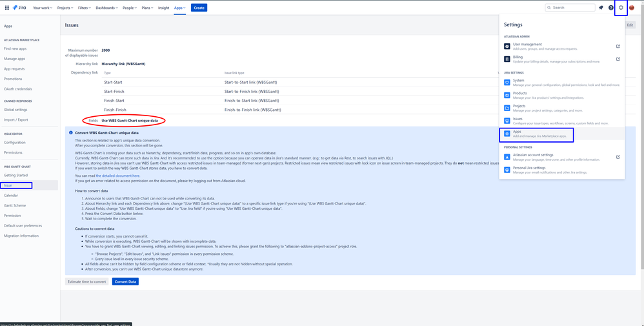Click the User management icon

tap(507, 46)
